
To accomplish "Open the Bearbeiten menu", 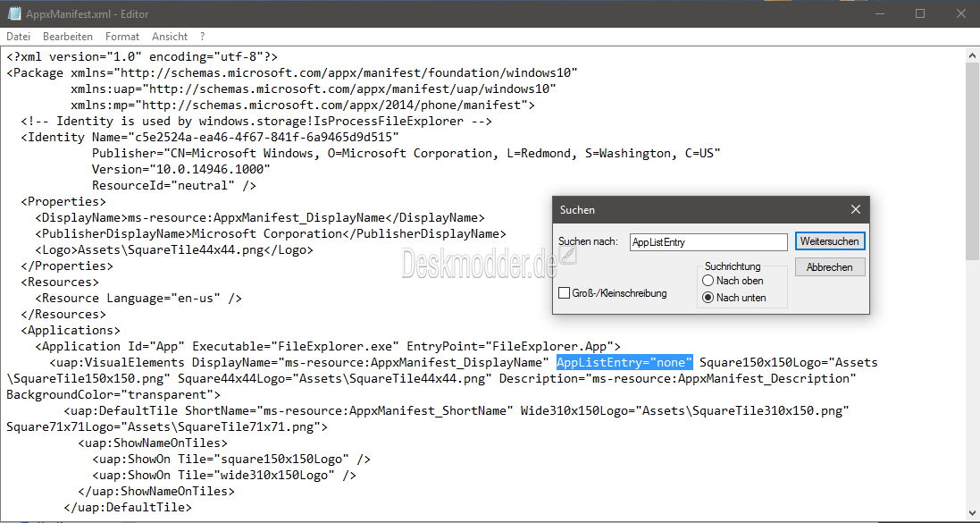I will [68, 37].
